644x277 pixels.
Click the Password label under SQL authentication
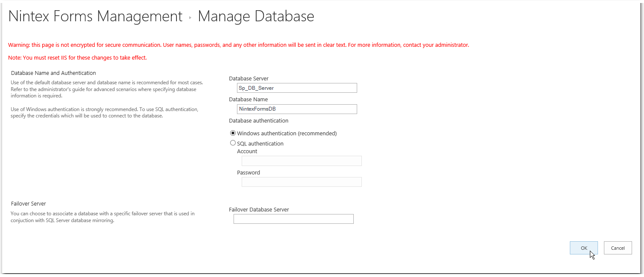(248, 172)
